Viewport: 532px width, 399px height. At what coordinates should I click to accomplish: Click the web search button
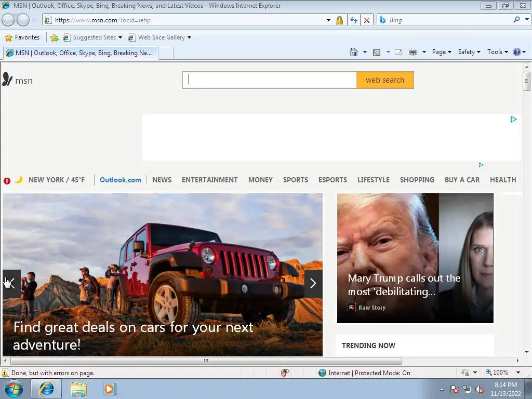[385, 80]
